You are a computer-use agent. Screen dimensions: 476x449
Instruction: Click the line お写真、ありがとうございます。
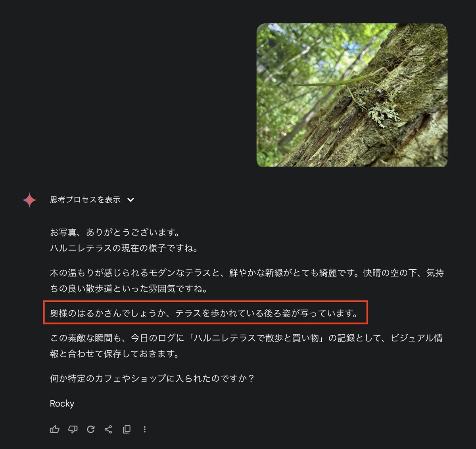tap(115, 232)
